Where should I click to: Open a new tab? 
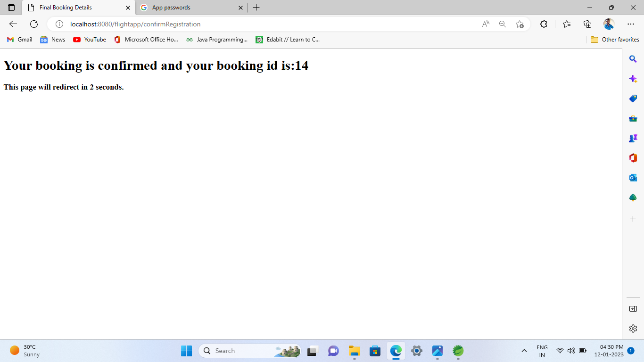click(x=256, y=8)
